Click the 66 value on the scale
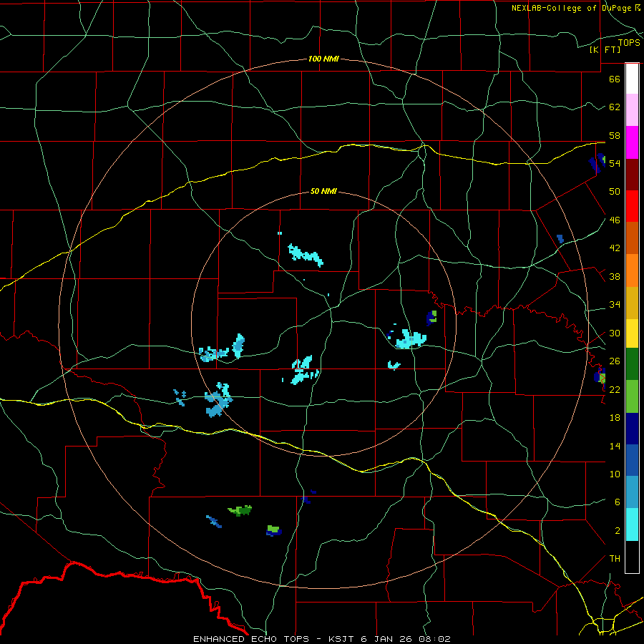This screenshot has width=644, height=644. click(x=615, y=79)
